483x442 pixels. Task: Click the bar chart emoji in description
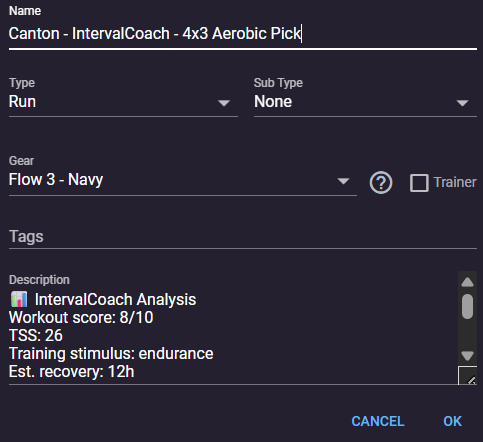point(19,299)
